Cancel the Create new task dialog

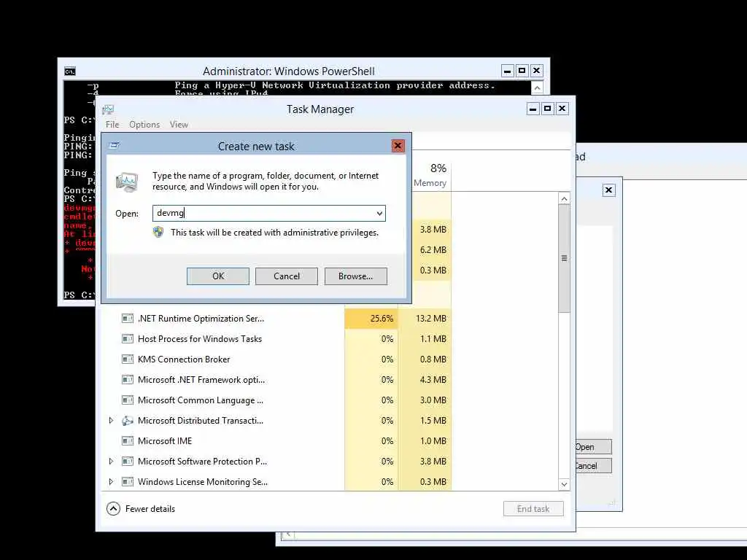coord(287,276)
